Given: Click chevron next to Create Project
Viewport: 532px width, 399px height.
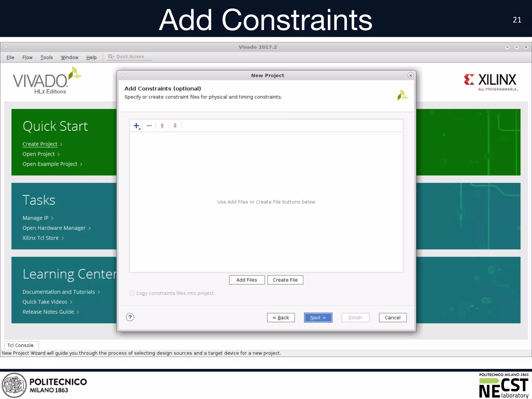Looking at the screenshot, I should 61,144.
